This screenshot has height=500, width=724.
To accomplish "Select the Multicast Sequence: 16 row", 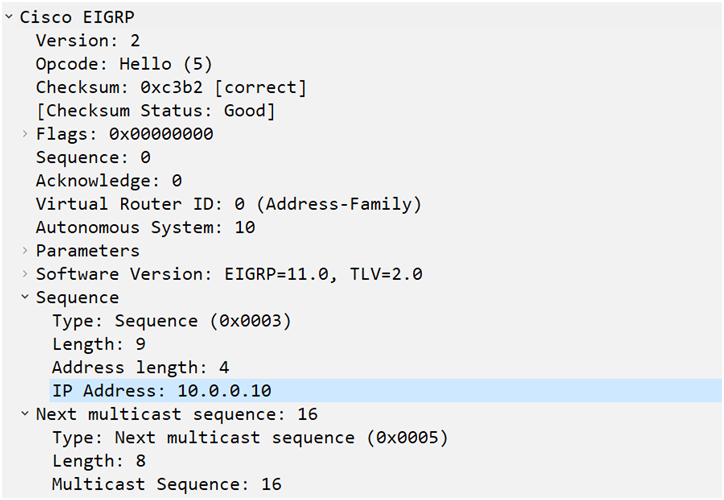I will [x=167, y=484].
